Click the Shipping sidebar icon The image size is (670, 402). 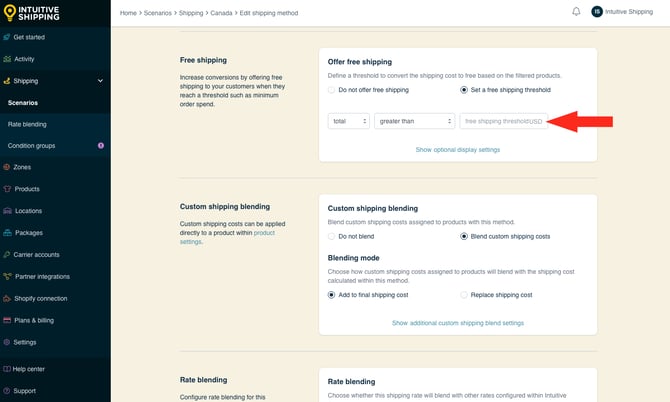(7, 81)
